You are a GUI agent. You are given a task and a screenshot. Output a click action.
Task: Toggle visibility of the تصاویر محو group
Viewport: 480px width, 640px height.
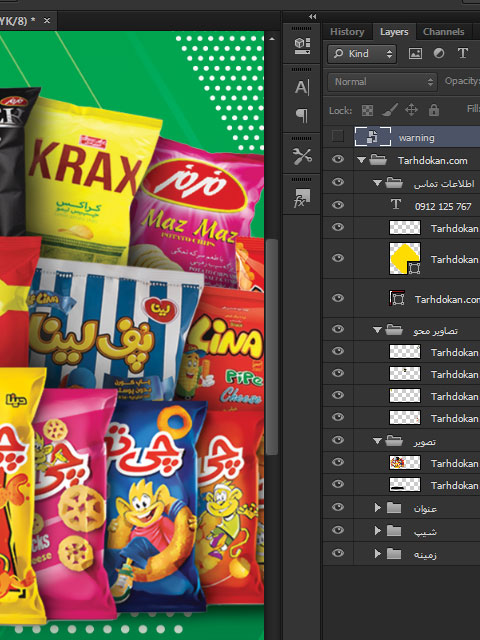[x=338, y=329]
